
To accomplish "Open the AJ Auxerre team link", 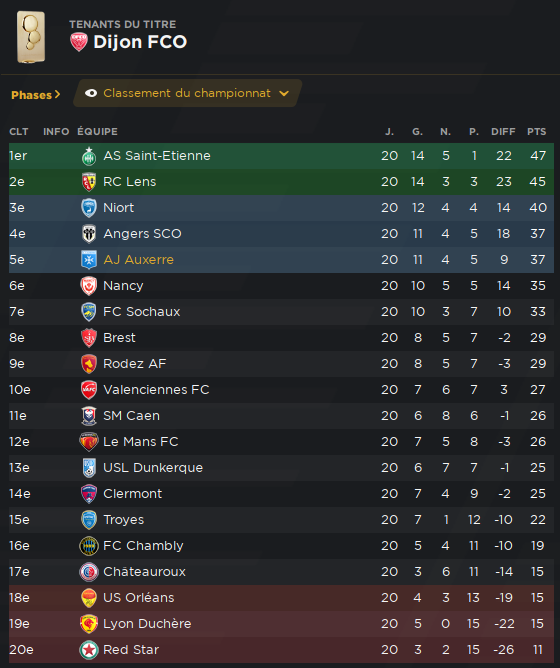I will pyautogui.click(x=139, y=260).
